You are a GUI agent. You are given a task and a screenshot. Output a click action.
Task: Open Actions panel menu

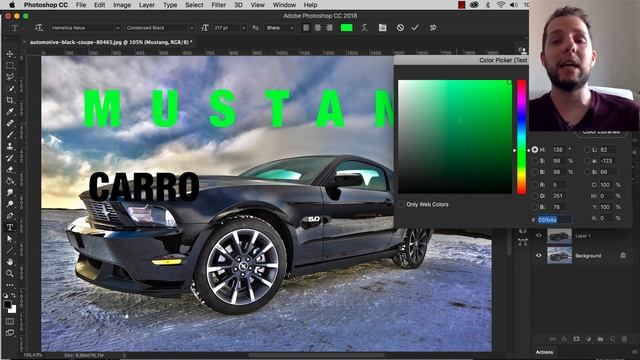(x=634, y=351)
